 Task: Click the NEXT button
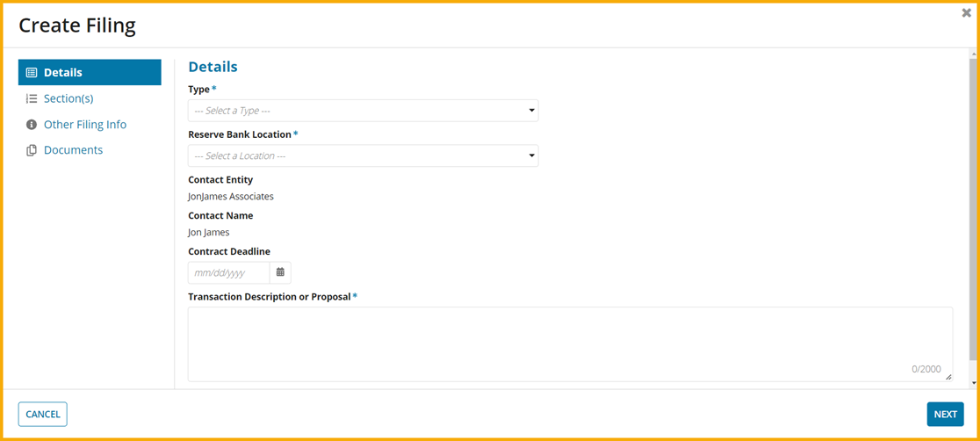tap(945, 414)
